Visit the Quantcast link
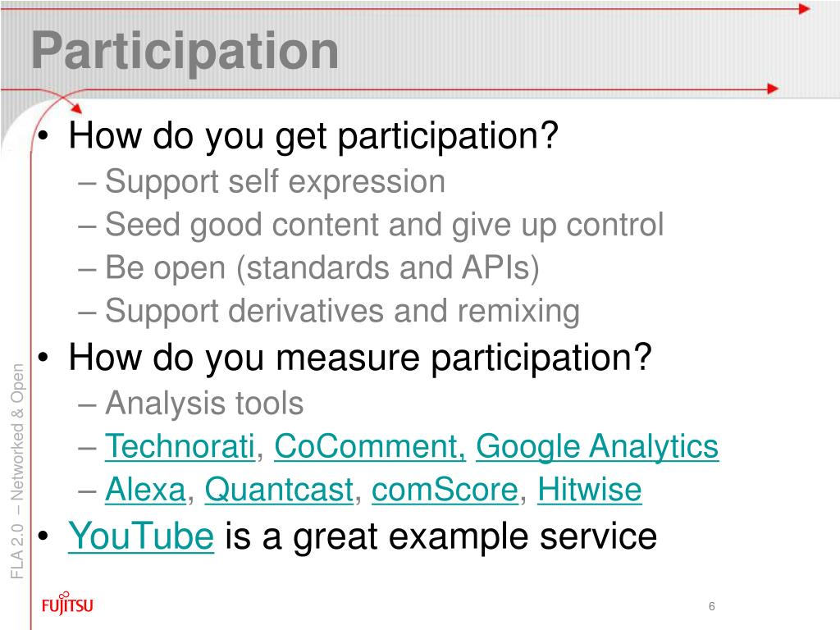The height and width of the screenshot is (630, 840). click(279, 490)
